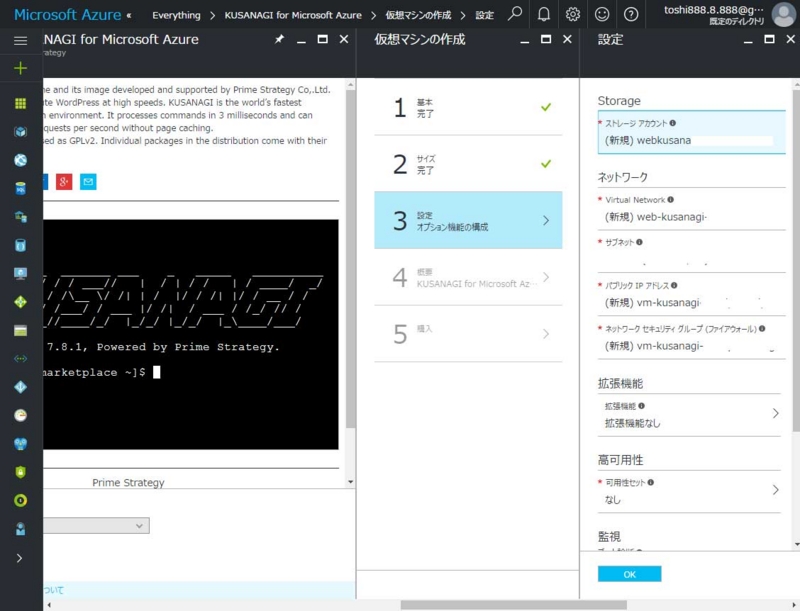Open notifications bell icon

click(544, 14)
